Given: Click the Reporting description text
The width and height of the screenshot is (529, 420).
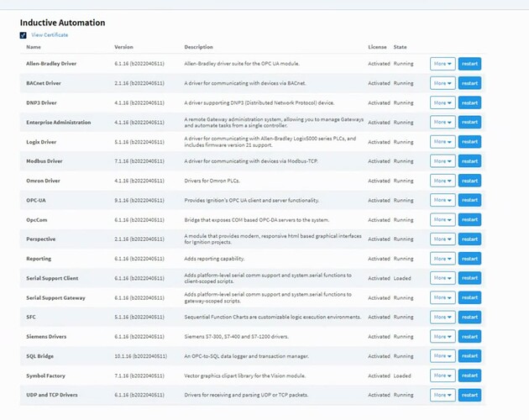Looking at the screenshot, I should tap(214, 259).
